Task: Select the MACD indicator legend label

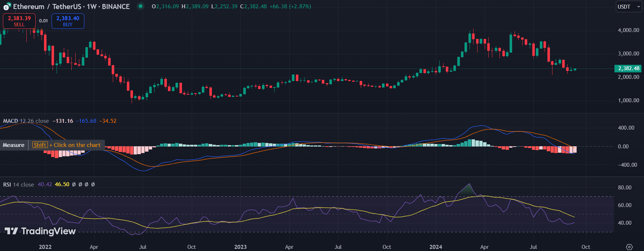Action: (x=10, y=121)
